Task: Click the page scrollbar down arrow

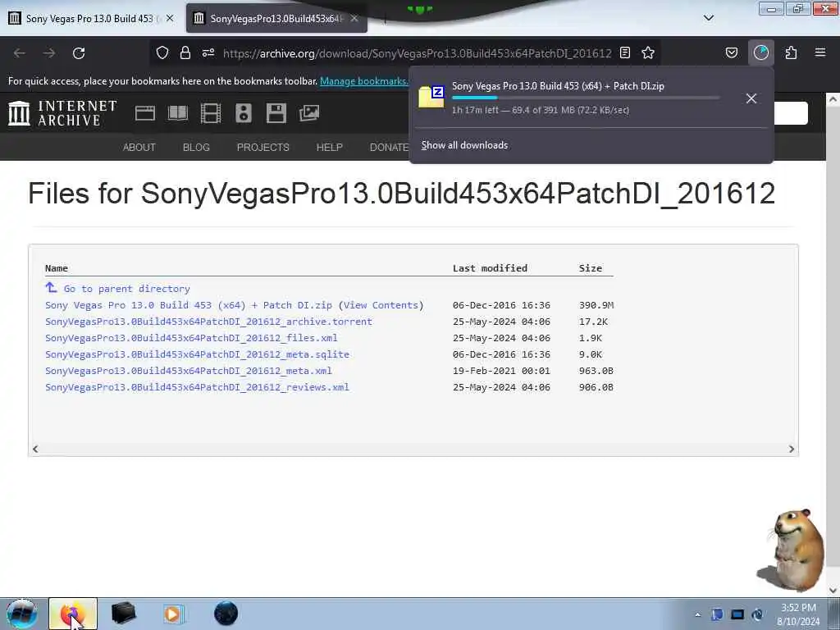Action: tap(833, 590)
